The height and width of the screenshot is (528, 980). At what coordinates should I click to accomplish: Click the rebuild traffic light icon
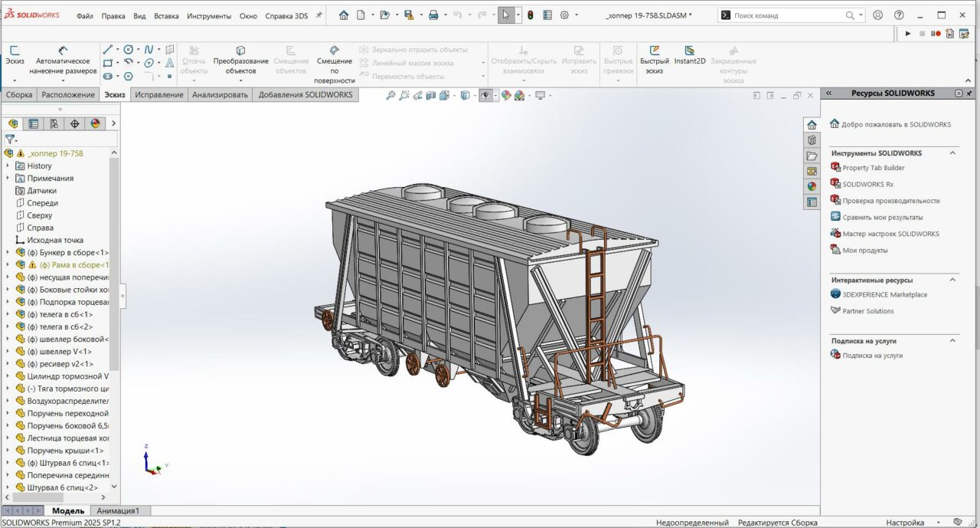pos(530,15)
